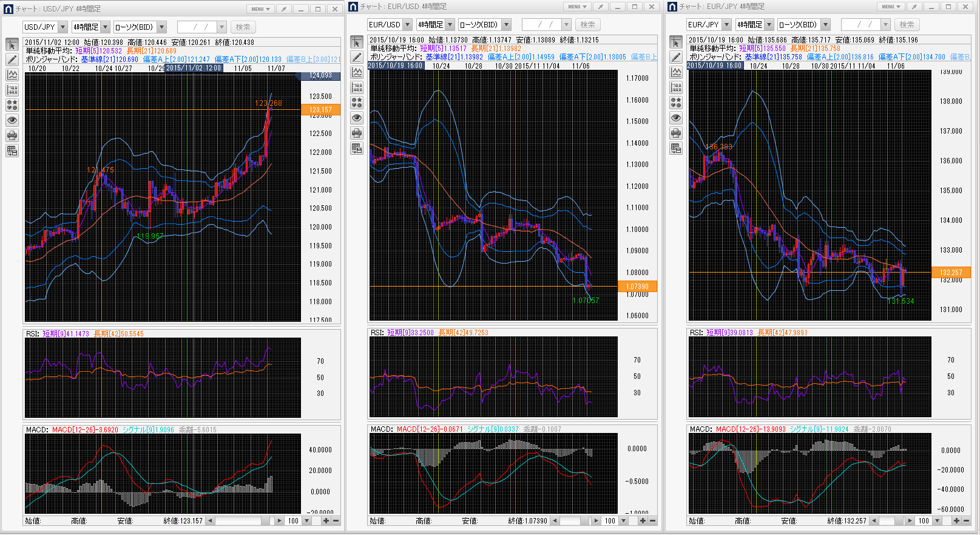
Task: Select the pencil drawing tool in EUR/USD chart
Action: point(357,57)
